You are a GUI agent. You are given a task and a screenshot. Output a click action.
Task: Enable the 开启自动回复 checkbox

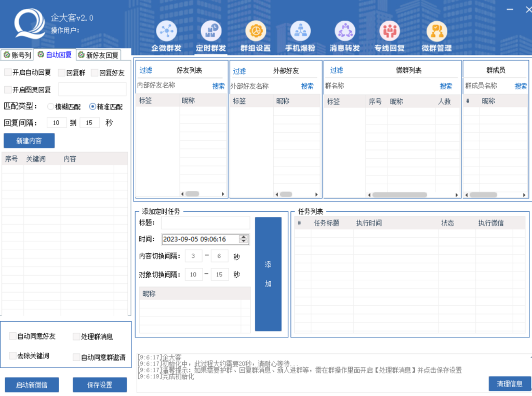tap(8, 73)
